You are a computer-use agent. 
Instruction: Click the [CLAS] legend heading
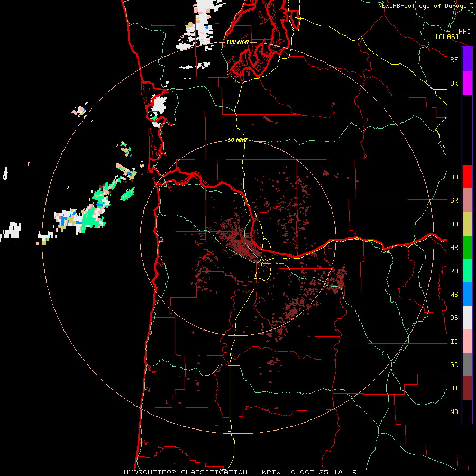(447, 37)
